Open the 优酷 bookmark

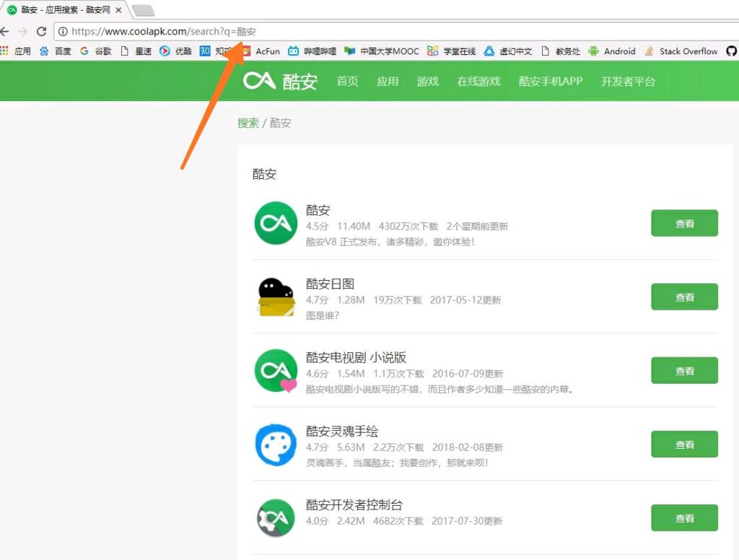[176, 51]
